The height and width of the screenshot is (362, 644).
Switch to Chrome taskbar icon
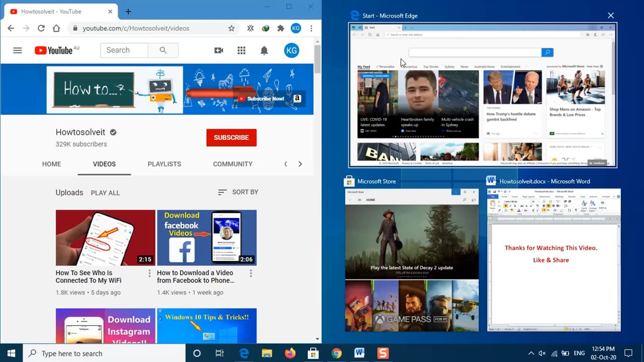click(337, 353)
